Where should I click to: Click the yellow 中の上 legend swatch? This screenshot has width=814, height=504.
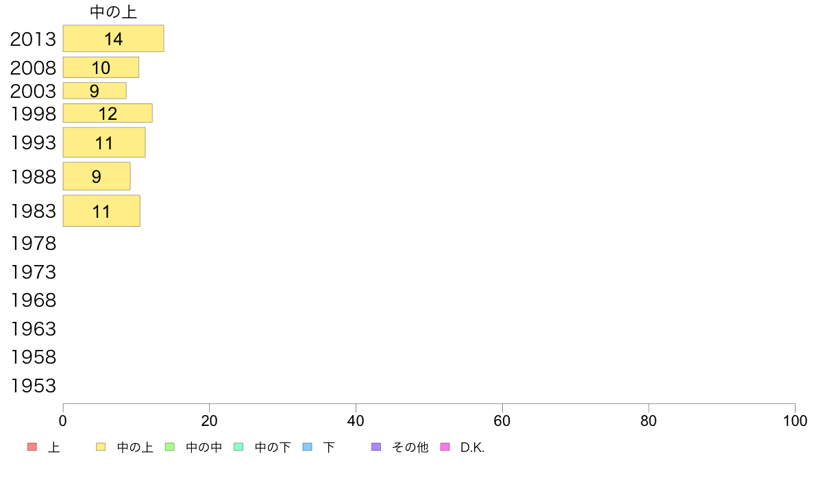101,447
